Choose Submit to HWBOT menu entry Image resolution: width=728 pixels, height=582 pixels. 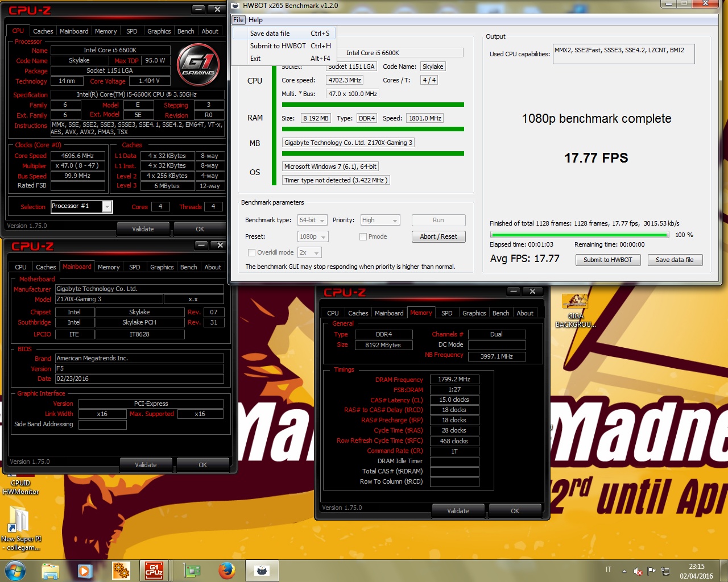pyautogui.click(x=284, y=46)
